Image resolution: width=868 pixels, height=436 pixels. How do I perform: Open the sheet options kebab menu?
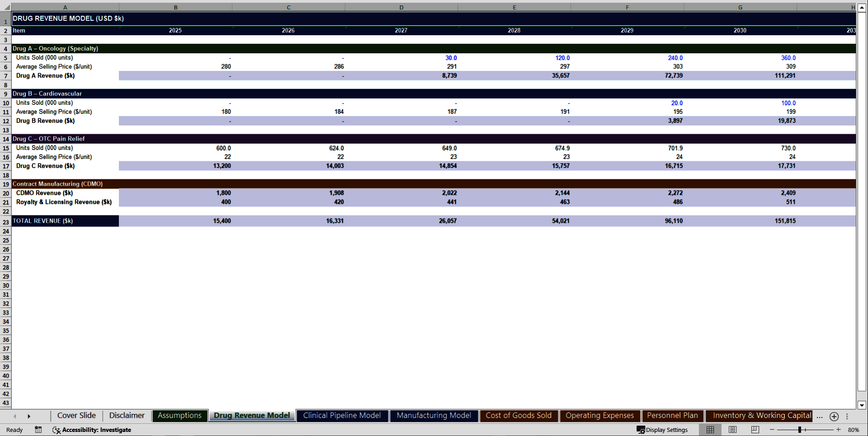847,416
